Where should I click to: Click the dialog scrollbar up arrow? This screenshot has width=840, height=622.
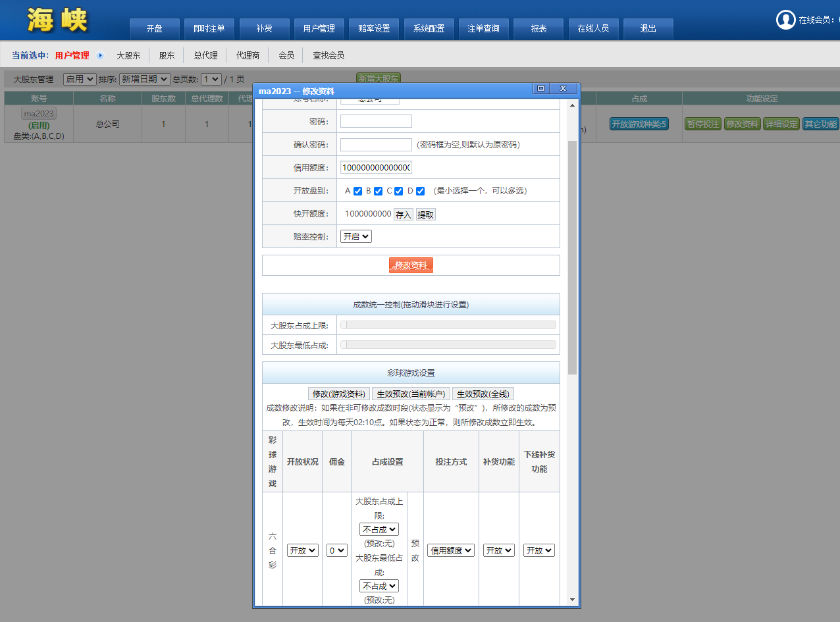click(x=572, y=105)
